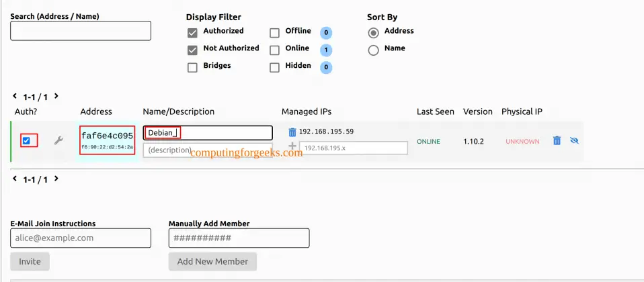Click Add New Member button

pos(212,261)
